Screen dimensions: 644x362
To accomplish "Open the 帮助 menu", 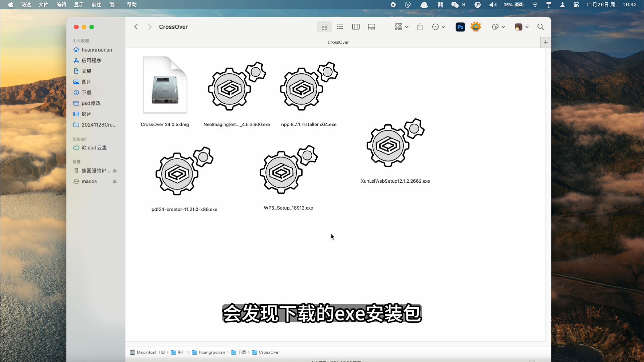I will [132, 5].
